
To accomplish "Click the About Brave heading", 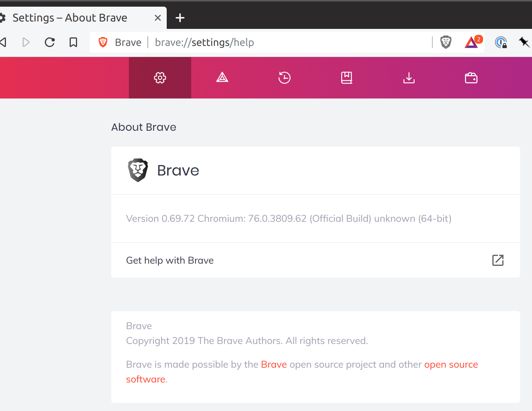I will pos(144,127).
